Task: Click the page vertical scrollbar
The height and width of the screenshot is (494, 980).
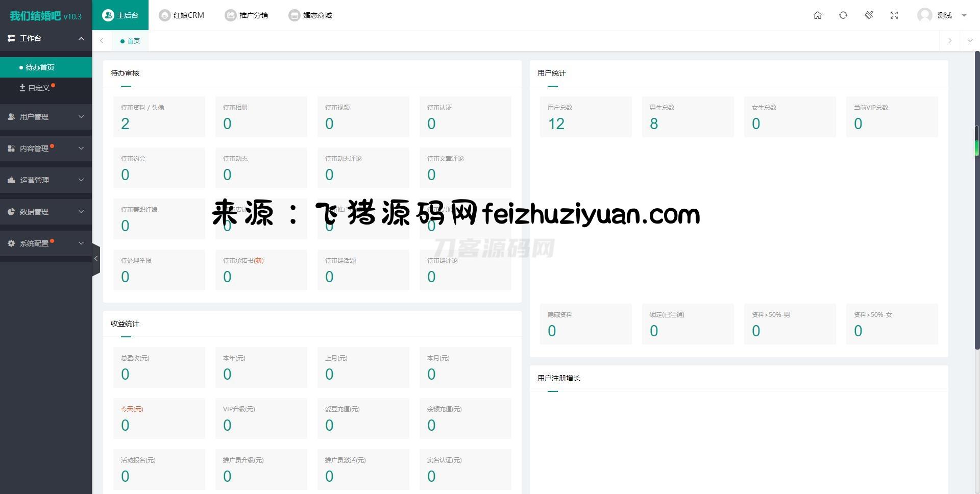Action: [977, 204]
